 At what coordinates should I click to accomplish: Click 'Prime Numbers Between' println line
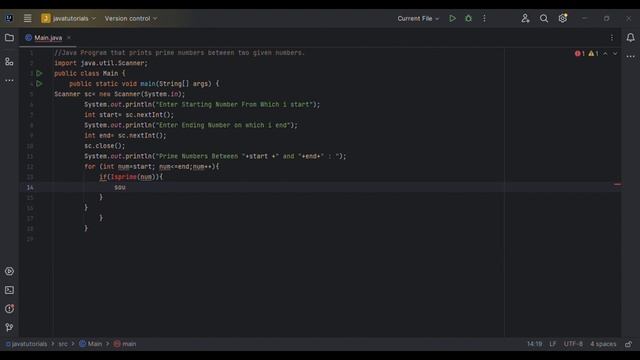tap(215, 156)
